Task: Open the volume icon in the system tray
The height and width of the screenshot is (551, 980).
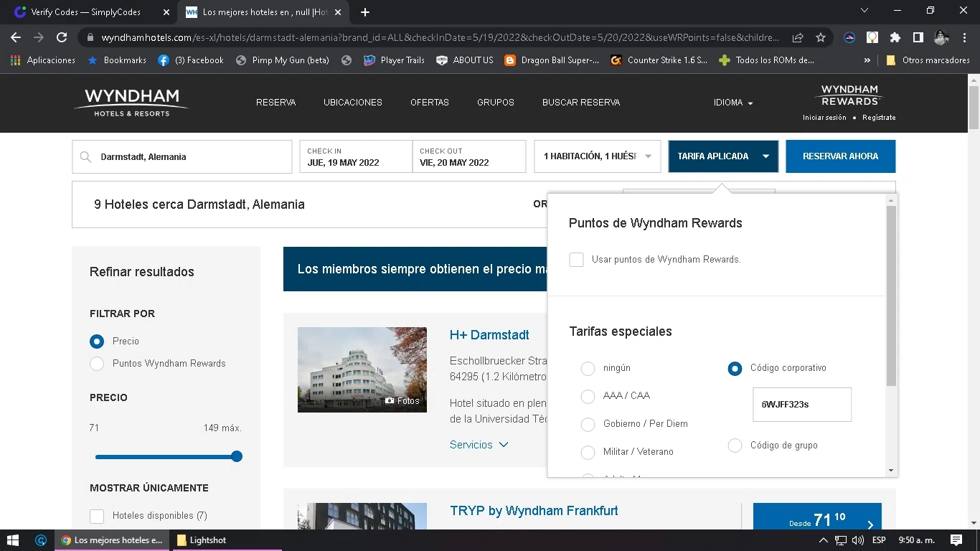Action: click(x=858, y=540)
